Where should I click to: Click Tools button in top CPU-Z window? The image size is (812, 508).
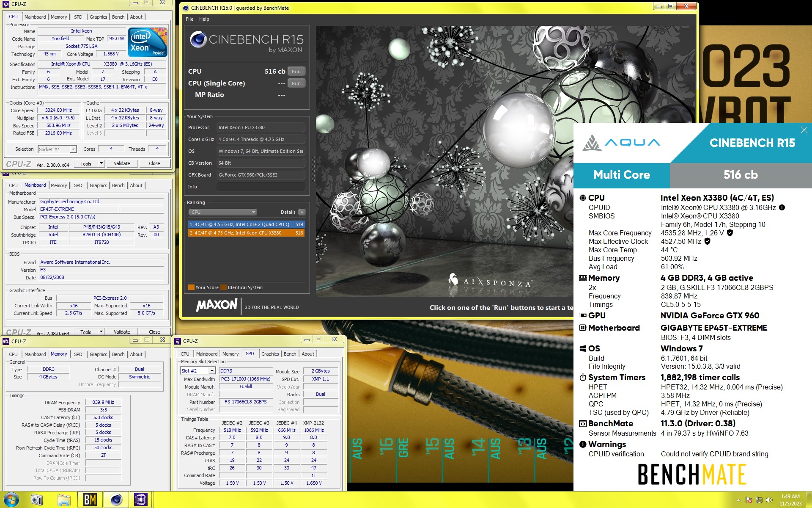pos(86,163)
